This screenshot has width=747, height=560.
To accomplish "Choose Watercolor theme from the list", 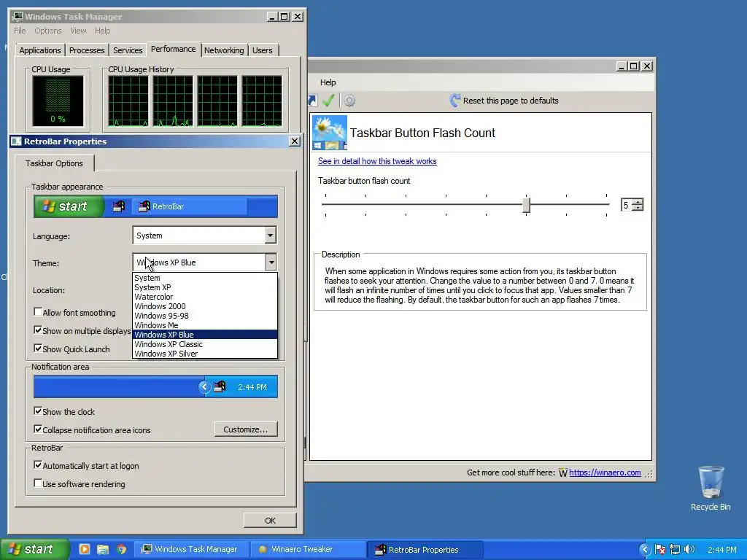I will (x=205, y=297).
